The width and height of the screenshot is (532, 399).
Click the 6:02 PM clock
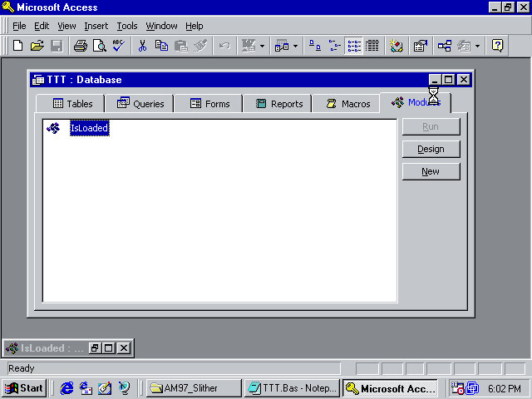click(x=505, y=388)
